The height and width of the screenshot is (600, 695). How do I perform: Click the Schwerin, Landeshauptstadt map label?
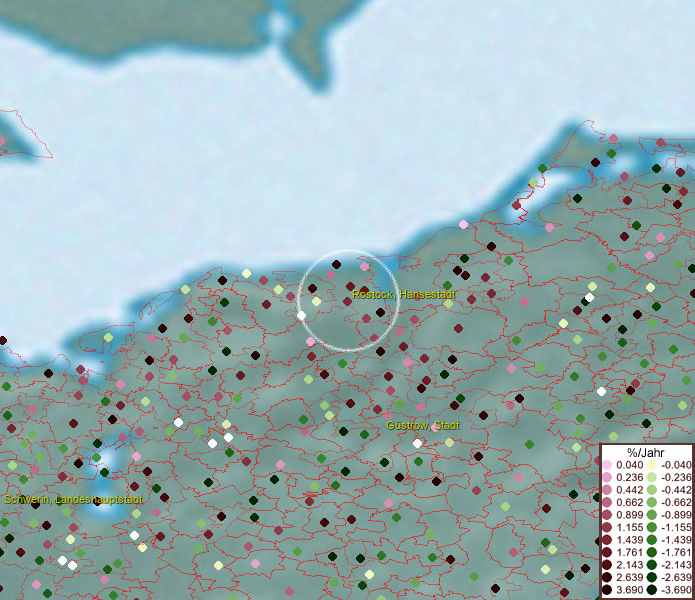[74, 499]
